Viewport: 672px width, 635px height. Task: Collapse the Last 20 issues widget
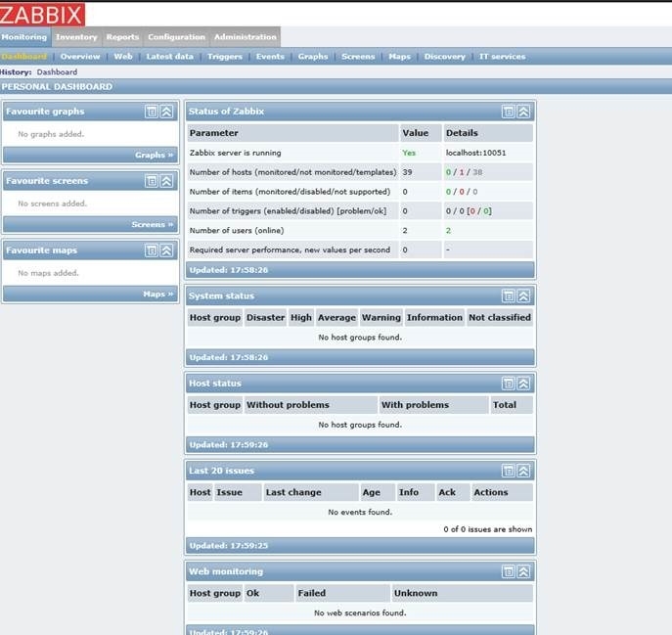523,471
